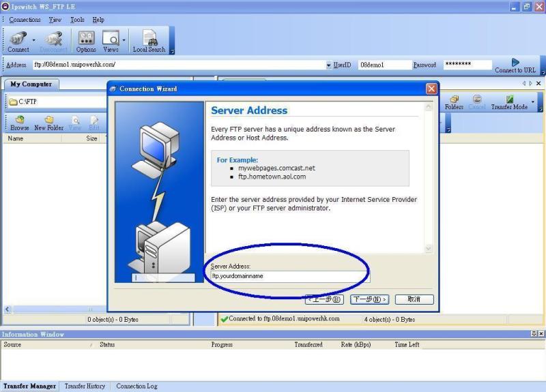Image resolution: width=546 pixels, height=392 pixels.
Task: Click the greyed Edit icon in local pane
Action: [x=94, y=123]
